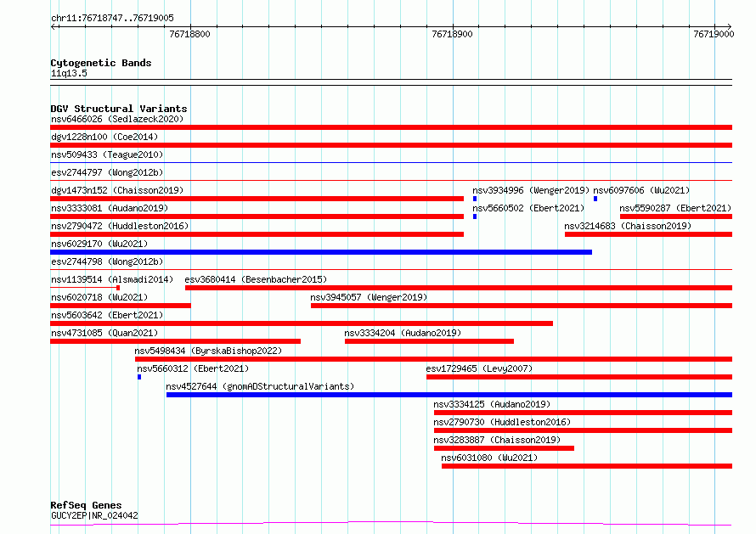Open nsv5590287 (Ebert2021) variant label

click(675, 208)
